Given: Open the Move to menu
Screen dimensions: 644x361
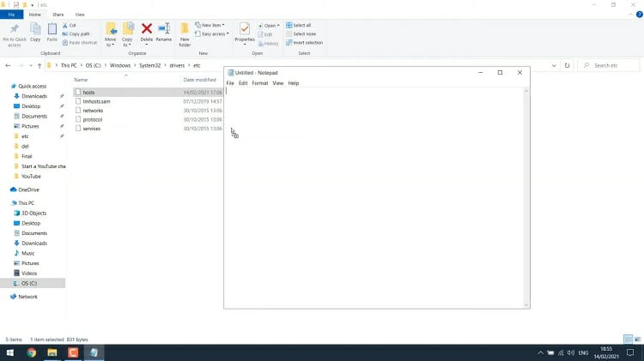Looking at the screenshot, I should [x=111, y=34].
